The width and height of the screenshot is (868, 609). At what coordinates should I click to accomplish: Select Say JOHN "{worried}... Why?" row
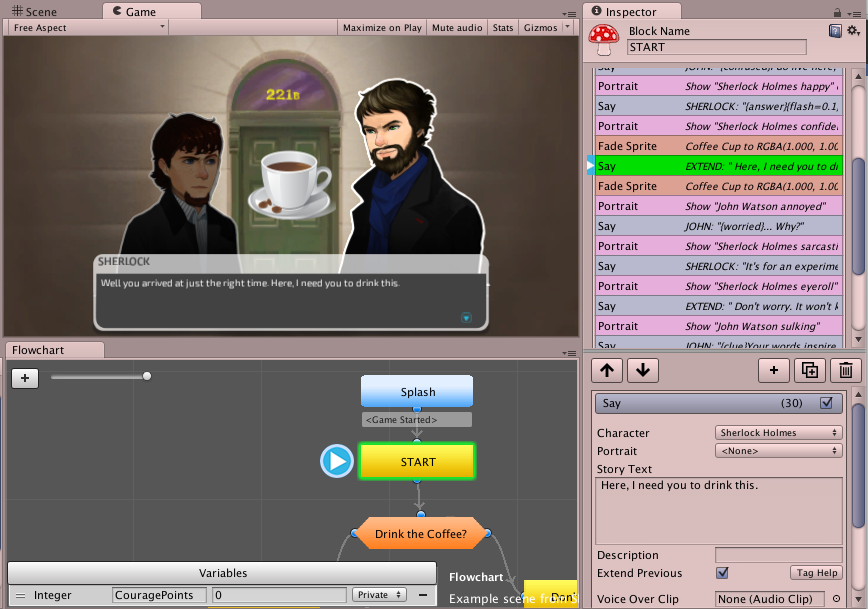coord(719,226)
